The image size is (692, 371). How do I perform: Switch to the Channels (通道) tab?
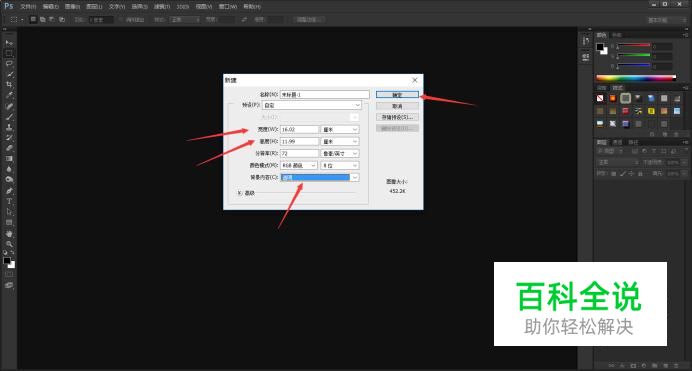click(617, 142)
